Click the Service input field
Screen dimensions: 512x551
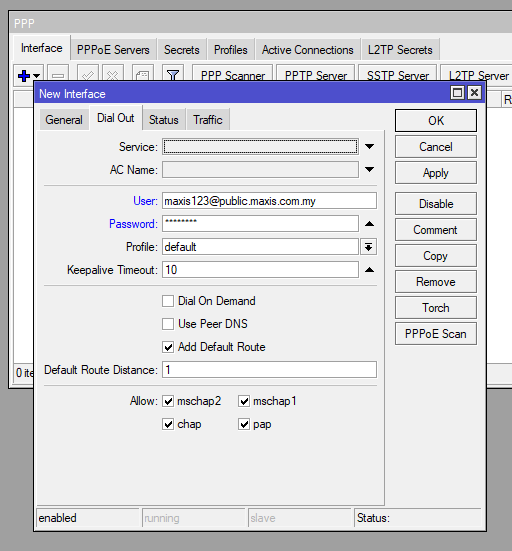pyautogui.click(x=260, y=147)
